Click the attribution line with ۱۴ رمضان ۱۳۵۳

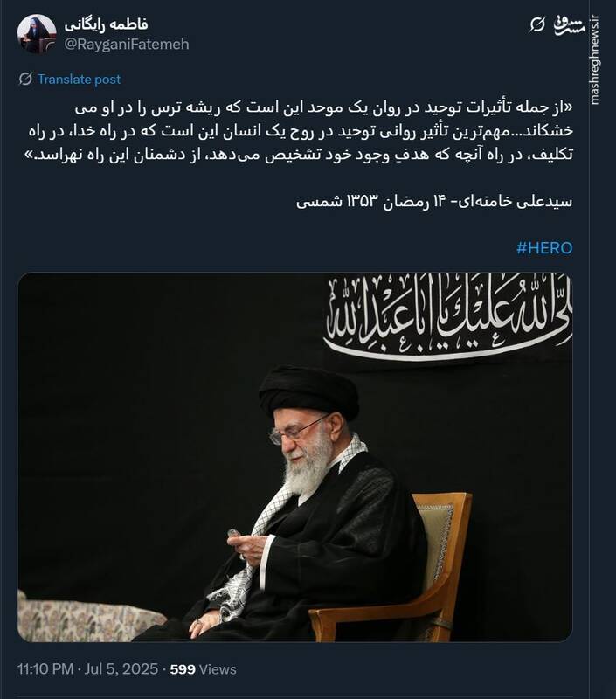click(x=434, y=202)
